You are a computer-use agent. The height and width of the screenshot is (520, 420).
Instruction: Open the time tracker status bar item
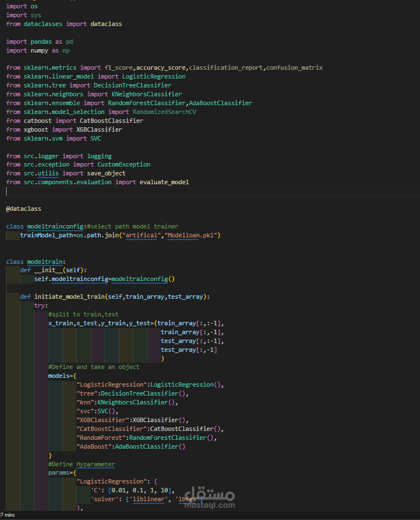coord(7,515)
